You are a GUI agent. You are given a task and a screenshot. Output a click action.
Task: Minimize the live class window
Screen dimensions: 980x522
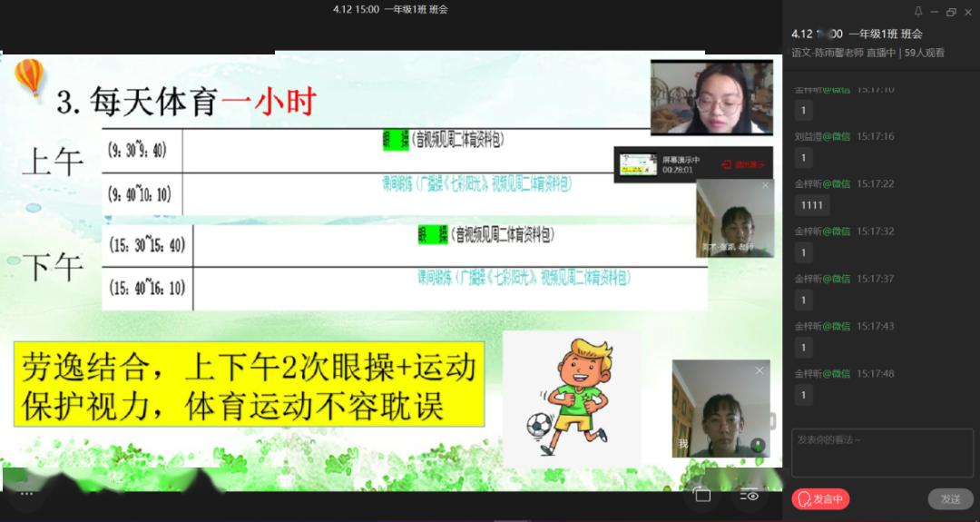[935, 12]
